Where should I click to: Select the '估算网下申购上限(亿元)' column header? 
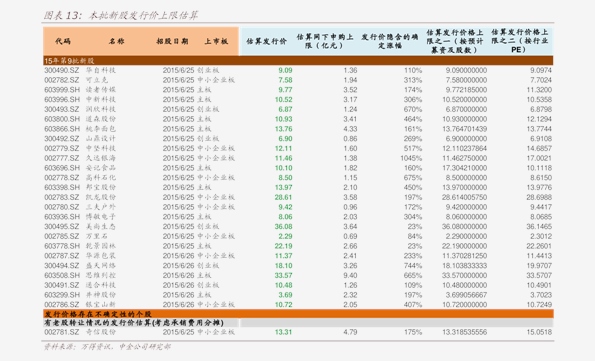(324, 41)
